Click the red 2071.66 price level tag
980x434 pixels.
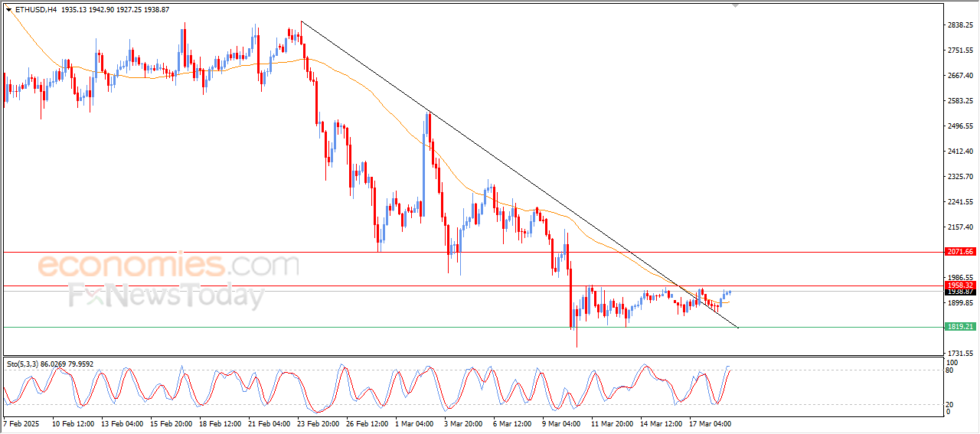point(959,252)
